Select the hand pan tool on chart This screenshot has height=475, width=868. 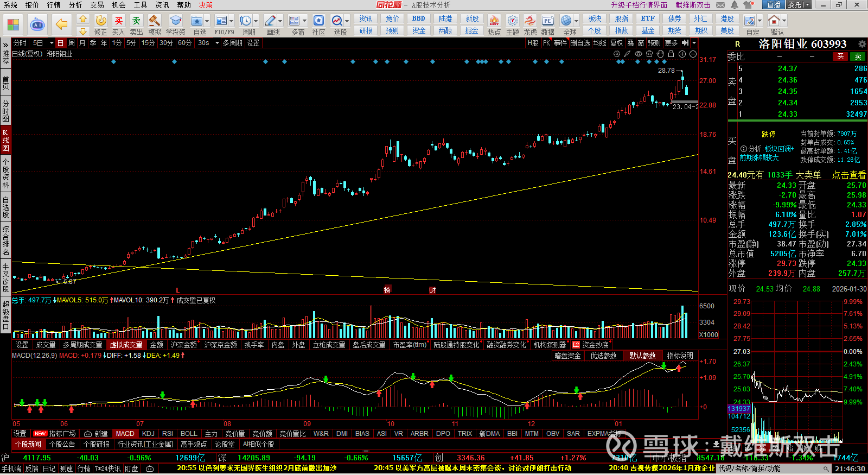tap(660, 54)
